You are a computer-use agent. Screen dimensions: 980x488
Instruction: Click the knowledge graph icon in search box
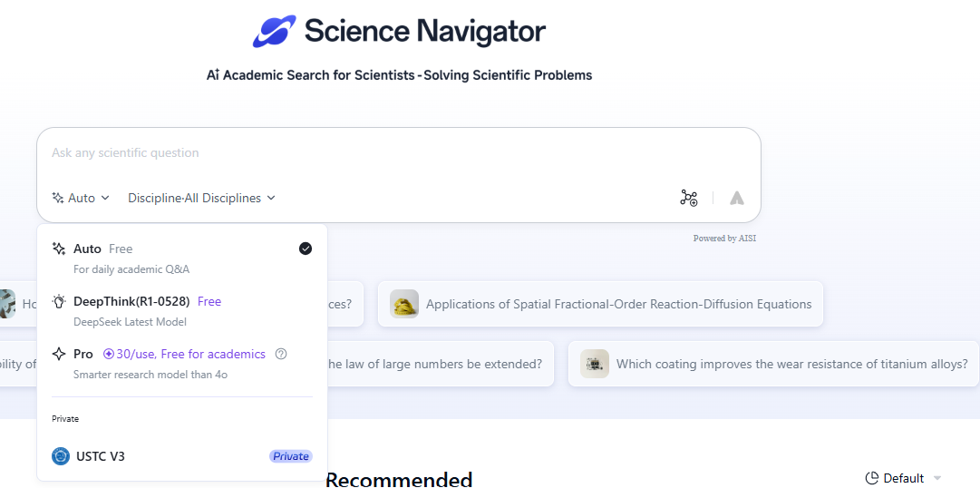click(689, 198)
